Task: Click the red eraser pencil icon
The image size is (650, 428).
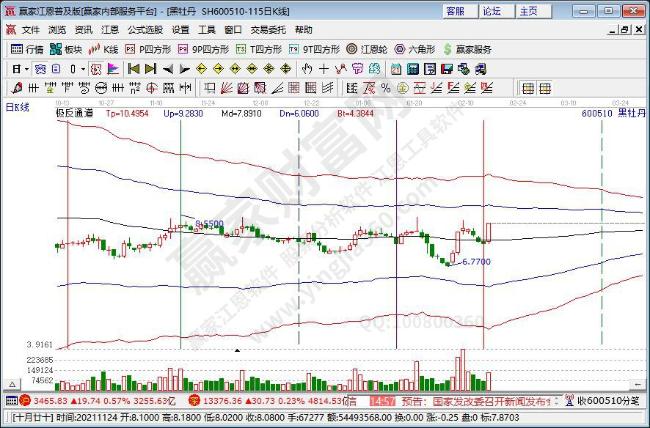Action: 17,88
